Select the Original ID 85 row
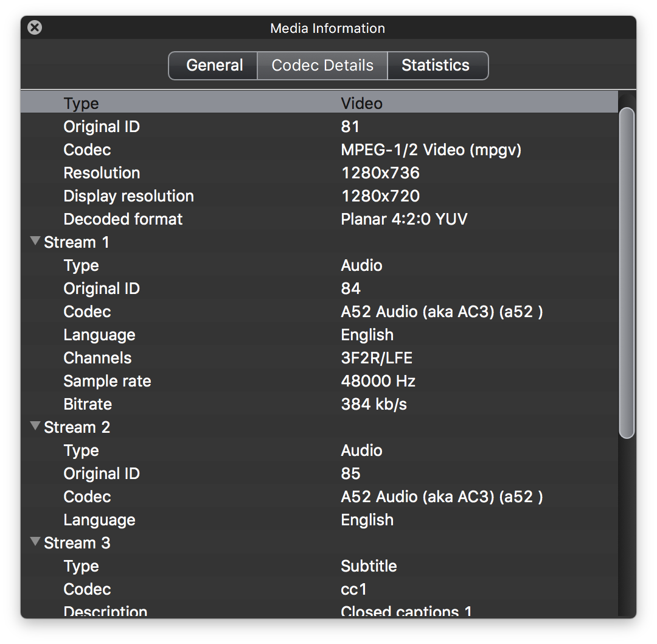657x644 pixels. (319, 474)
